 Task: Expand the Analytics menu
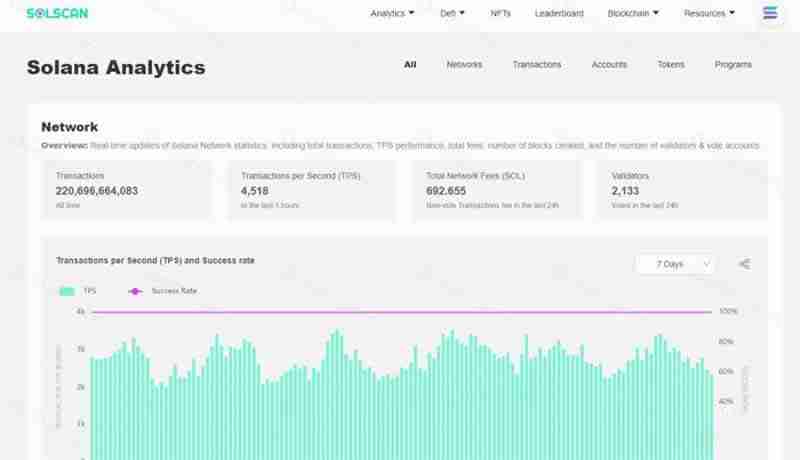coord(391,14)
